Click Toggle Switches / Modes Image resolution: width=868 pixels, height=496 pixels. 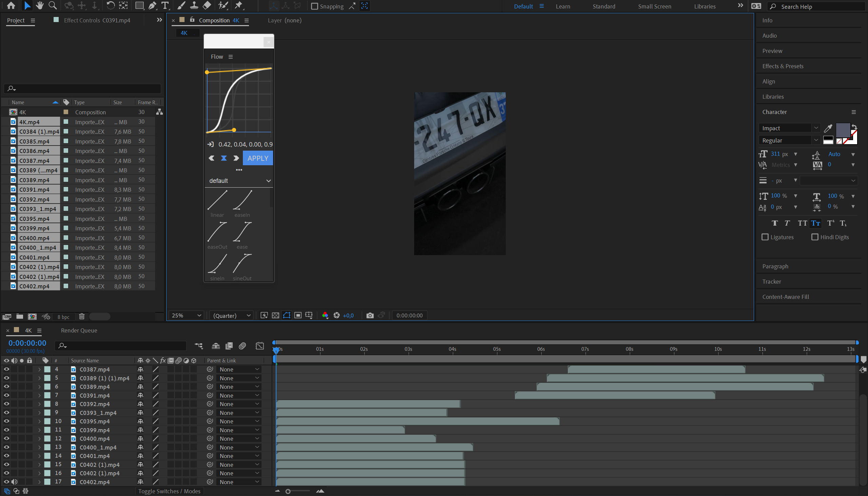(169, 491)
